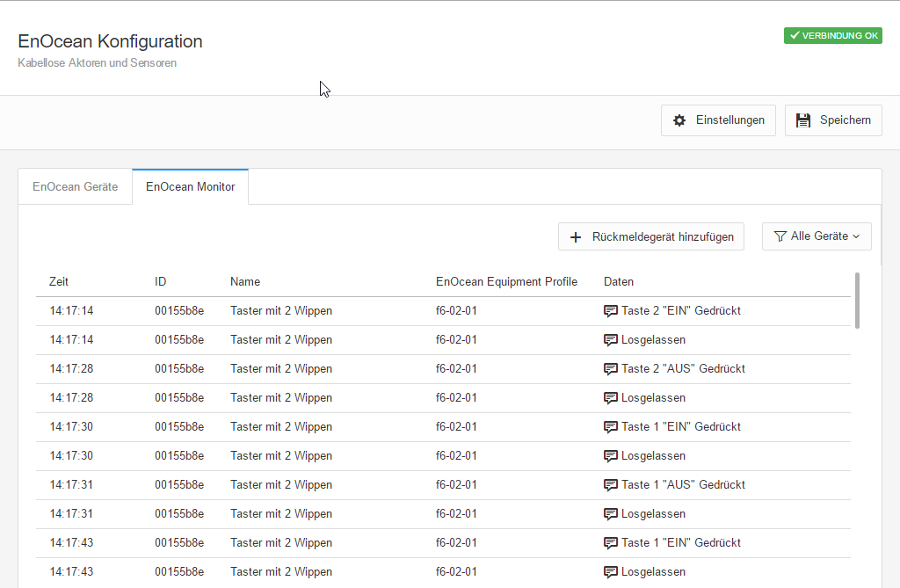
Task: Click the Name column header
Action: (245, 282)
